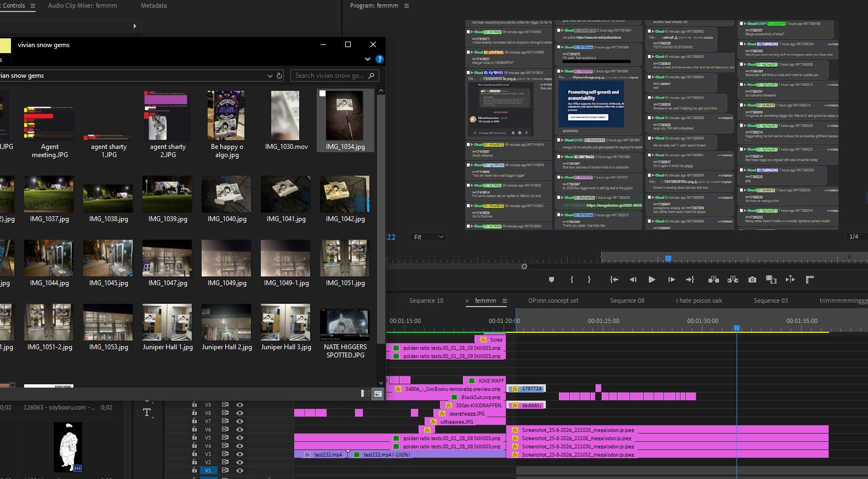Open the Comparison View

pyautogui.click(x=771, y=280)
